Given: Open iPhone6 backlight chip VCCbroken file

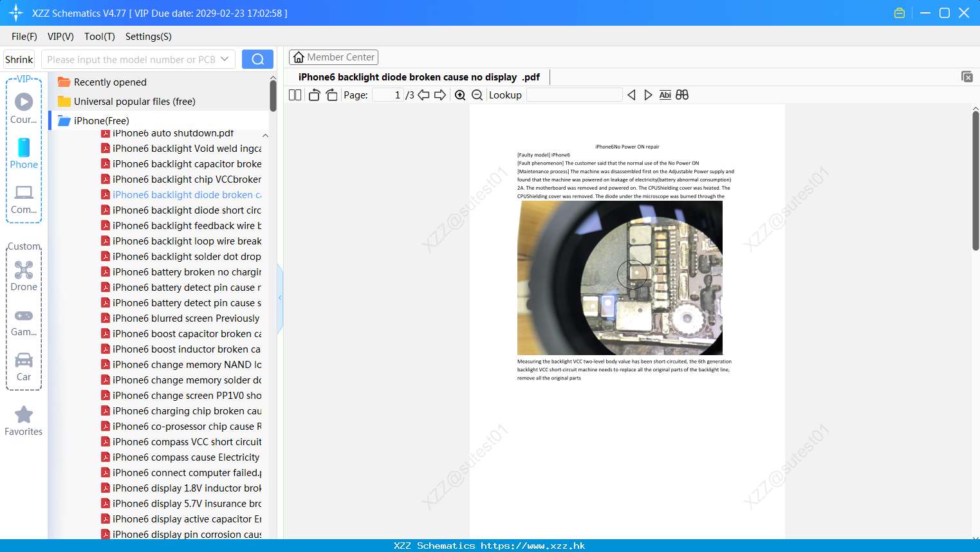Looking at the screenshot, I should (181, 179).
